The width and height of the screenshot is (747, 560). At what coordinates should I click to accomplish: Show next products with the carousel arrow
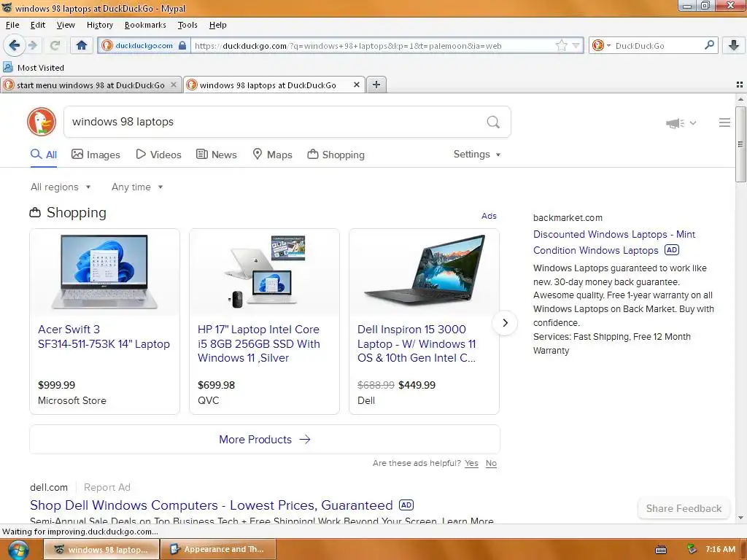pyautogui.click(x=505, y=323)
